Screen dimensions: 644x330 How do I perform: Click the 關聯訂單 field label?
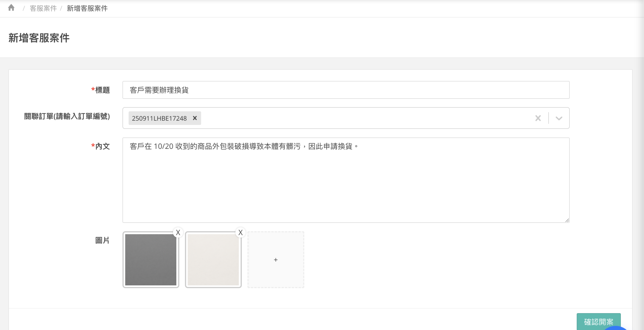67,116
